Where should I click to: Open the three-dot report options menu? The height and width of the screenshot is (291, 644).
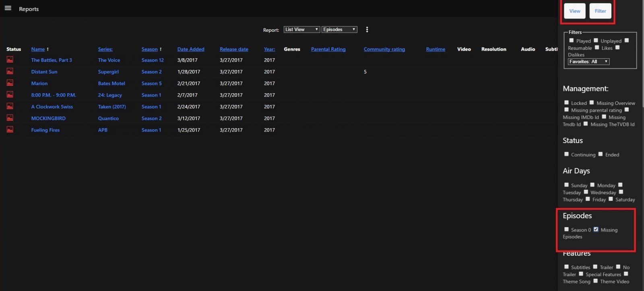point(367,29)
